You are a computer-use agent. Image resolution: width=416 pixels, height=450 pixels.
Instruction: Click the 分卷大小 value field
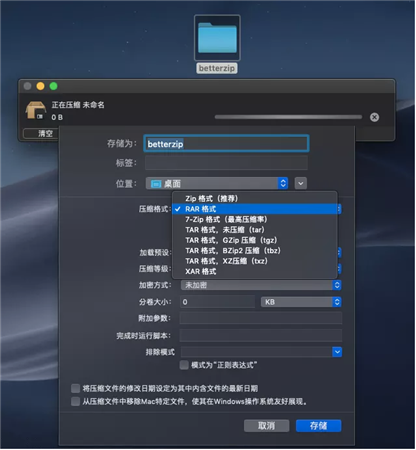point(217,302)
